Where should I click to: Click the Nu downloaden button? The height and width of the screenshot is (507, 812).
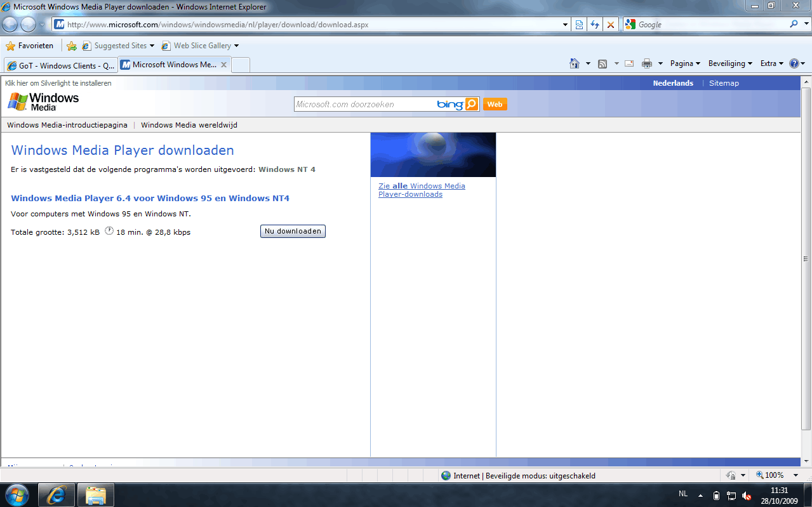(293, 232)
